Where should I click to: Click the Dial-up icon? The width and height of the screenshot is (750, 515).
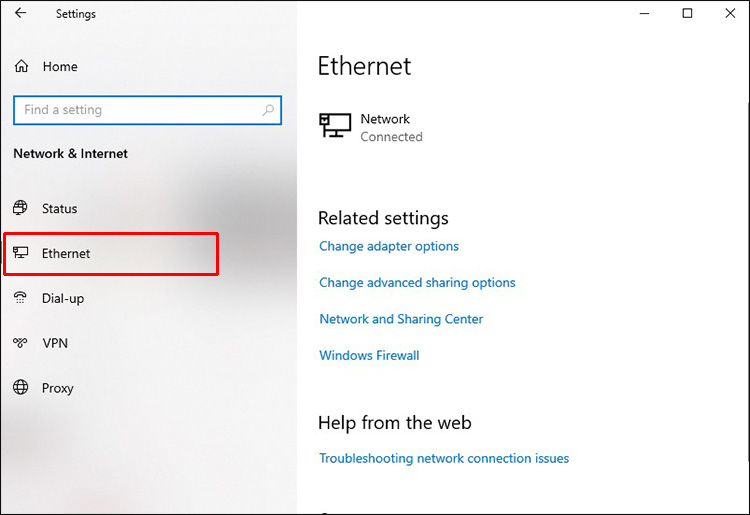pos(21,298)
